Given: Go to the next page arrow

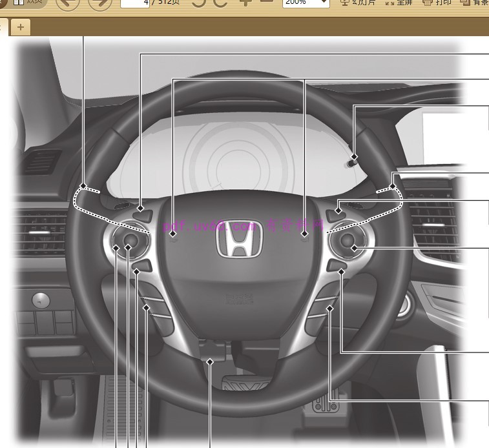Looking at the screenshot, I should 99,3.
